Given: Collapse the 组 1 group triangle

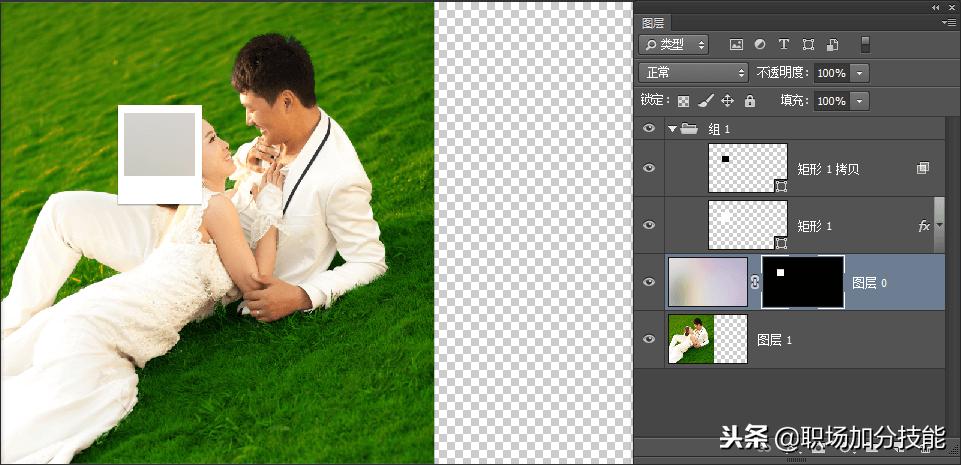Looking at the screenshot, I should point(672,129).
